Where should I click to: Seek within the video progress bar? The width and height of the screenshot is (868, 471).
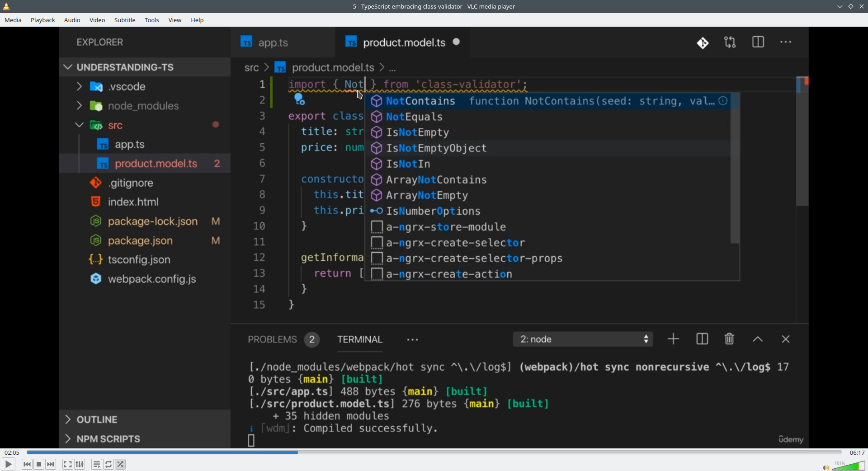[434, 452]
